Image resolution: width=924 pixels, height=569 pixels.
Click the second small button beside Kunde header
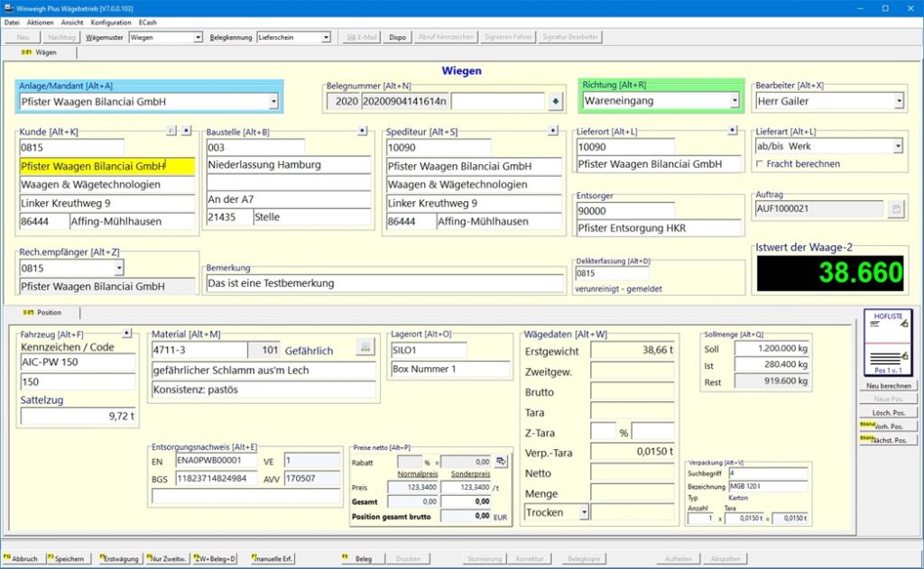pos(186,131)
